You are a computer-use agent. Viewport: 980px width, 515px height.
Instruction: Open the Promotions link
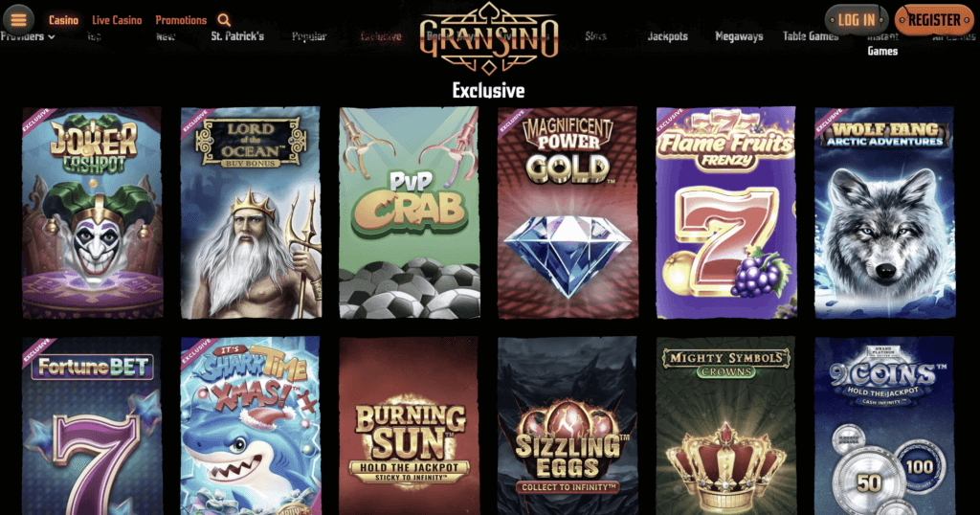click(x=181, y=20)
